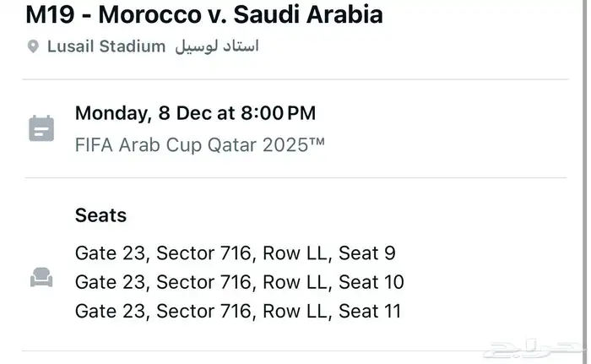The image size is (591, 364).
Task: Click Sector 716 in the Seat 9 line
Action: (x=203, y=253)
